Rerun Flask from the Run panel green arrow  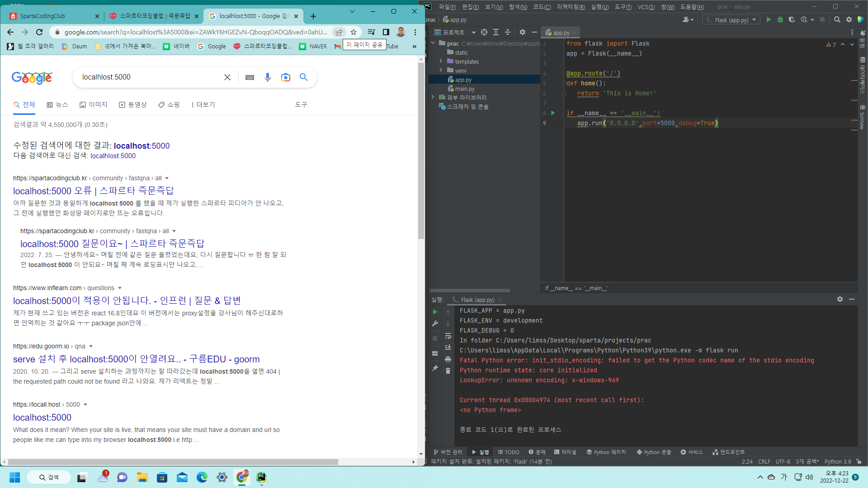pos(435,312)
